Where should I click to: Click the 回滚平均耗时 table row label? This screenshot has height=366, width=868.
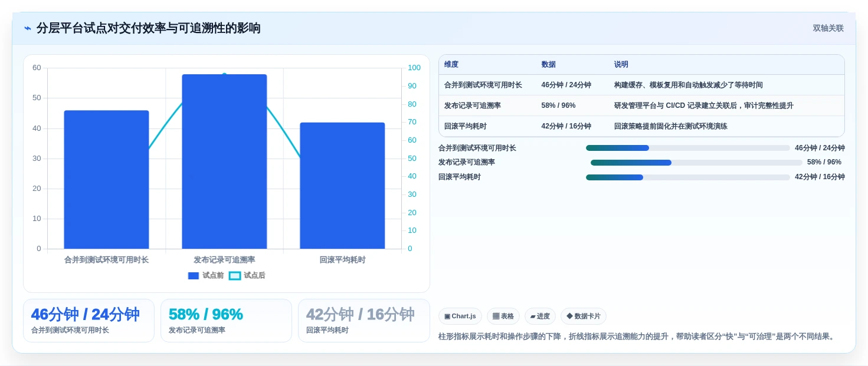pyautogui.click(x=466, y=126)
